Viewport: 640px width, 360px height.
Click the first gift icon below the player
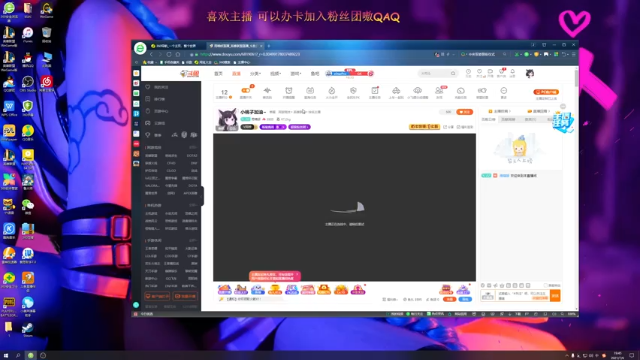[x=224, y=290]
